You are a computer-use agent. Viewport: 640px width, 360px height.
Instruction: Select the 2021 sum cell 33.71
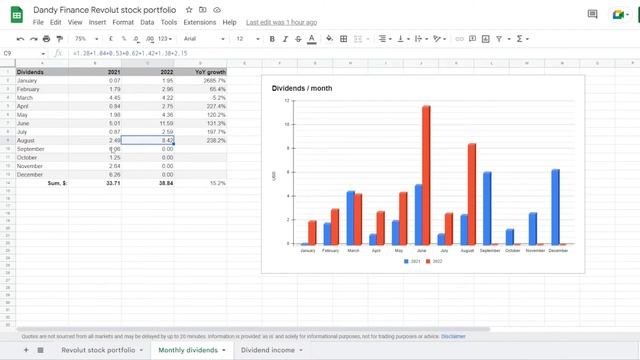[95, 183]
